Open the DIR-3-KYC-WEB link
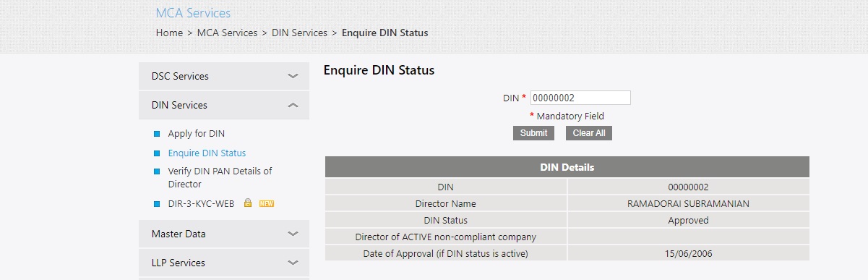 (x=202, y=204)
